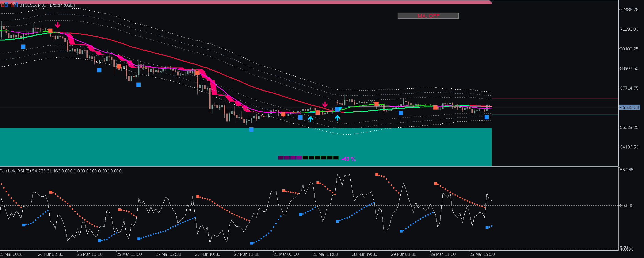644x258 pixels.
Task: Click the 50.000 RSI level label
Action: click(x=627, y=206)
